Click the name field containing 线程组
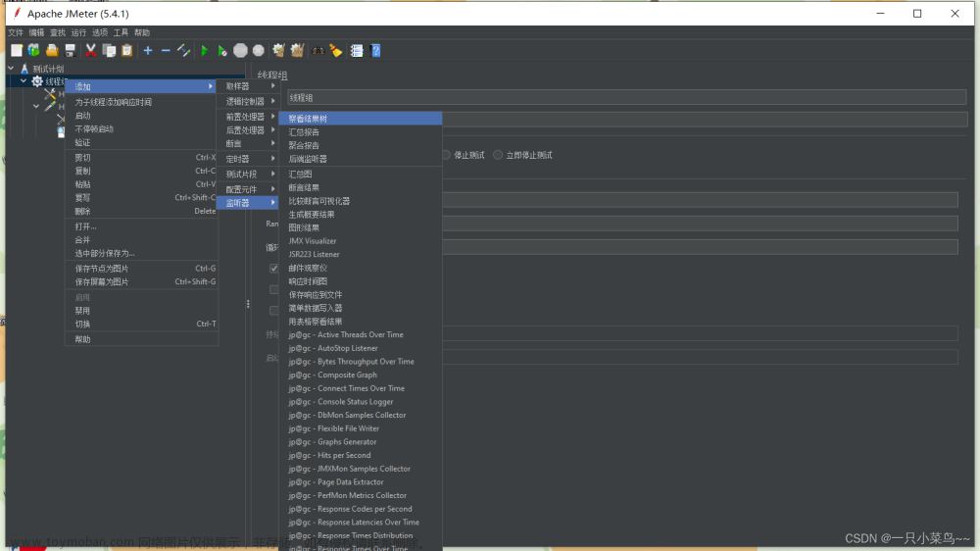The width and height of the screenshot is (980, 551). [626, 98]
